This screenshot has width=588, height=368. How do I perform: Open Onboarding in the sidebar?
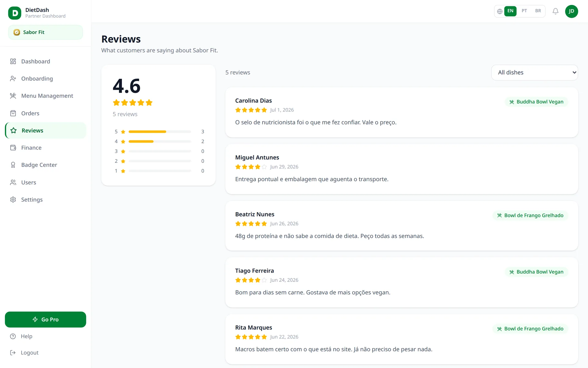[x=46, y=79]
